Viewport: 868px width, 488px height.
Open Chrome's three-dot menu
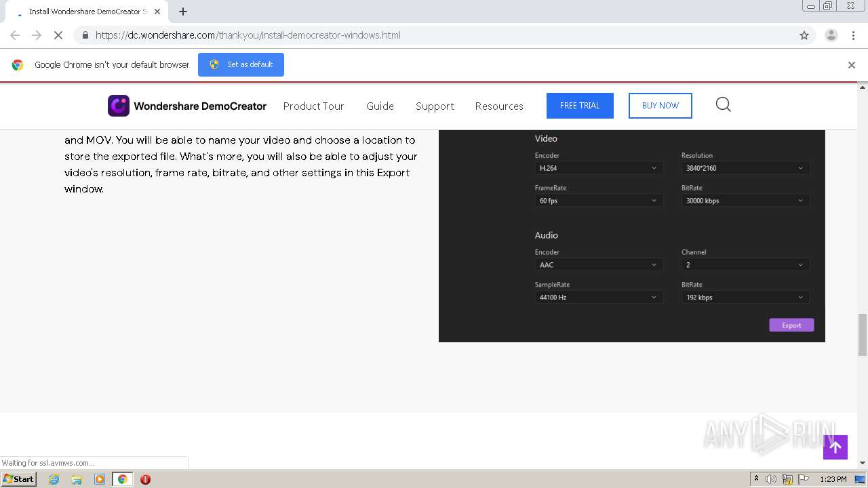pos(854,35)
